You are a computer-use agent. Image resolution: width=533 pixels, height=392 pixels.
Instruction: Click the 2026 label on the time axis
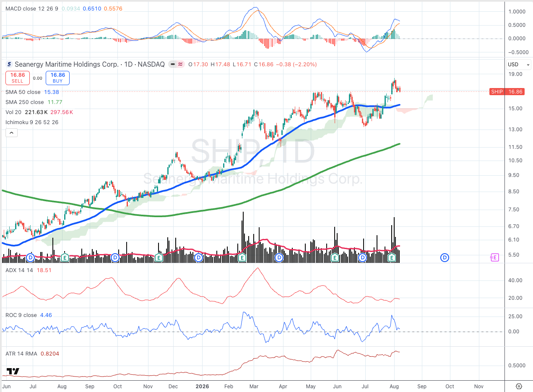coord(202,386)
